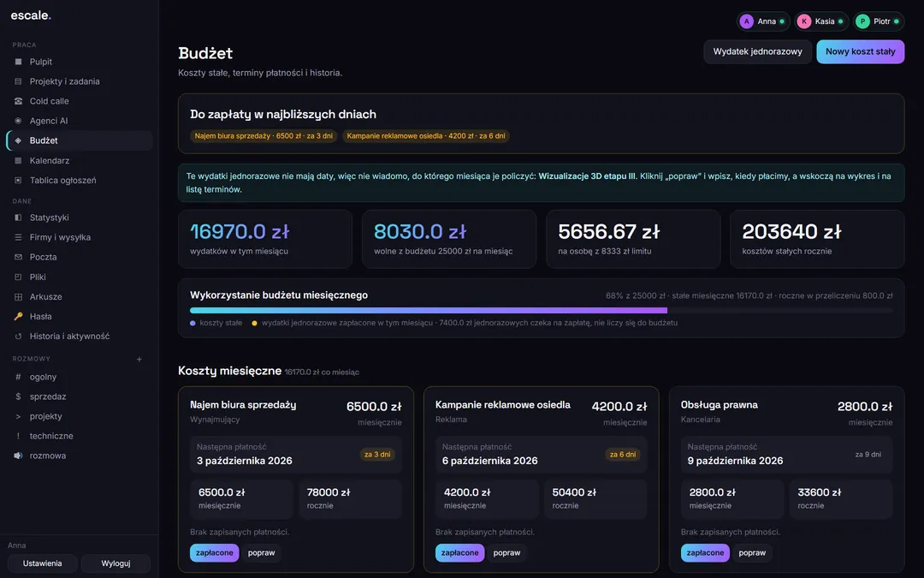Image resolution: width=924 pixels, height=578 pixels.
Task: Click the Wyloguj button
Action: coord(115,563)
